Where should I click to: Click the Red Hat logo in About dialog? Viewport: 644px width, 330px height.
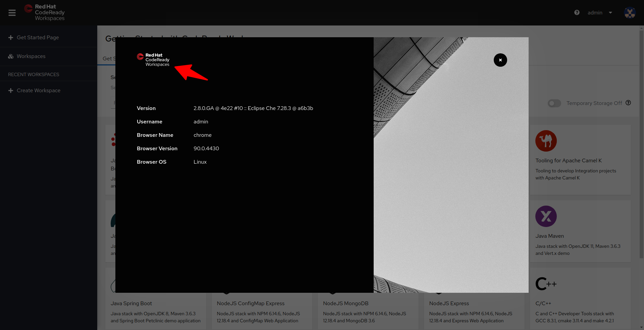[153, 60]
